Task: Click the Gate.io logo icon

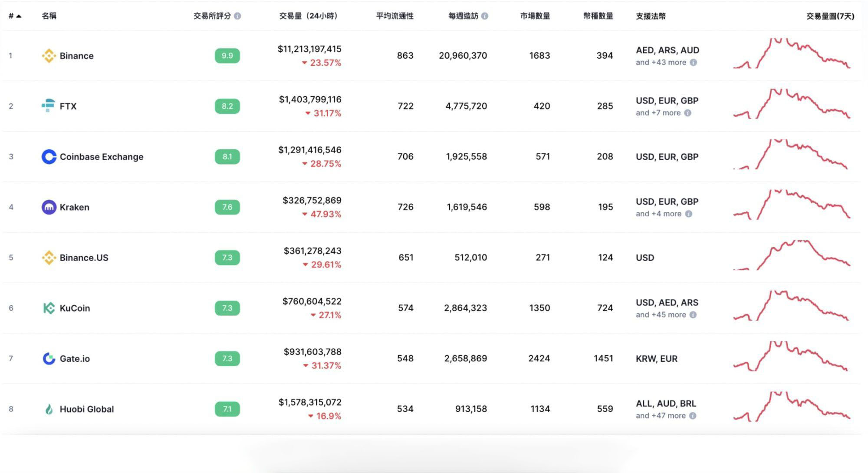Action: point(49,358)
